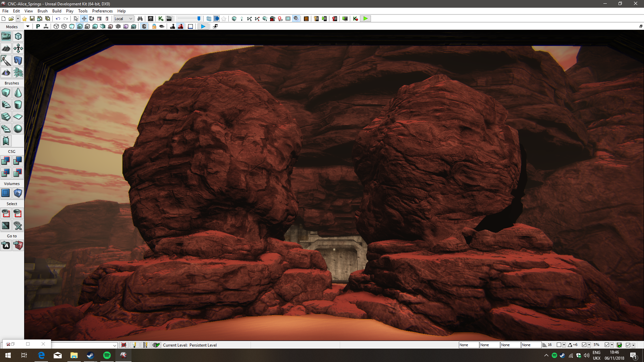This screenshot has width=644, height=362.
Task: Click the green Play in Editor arrow
Action: point(365,19)
